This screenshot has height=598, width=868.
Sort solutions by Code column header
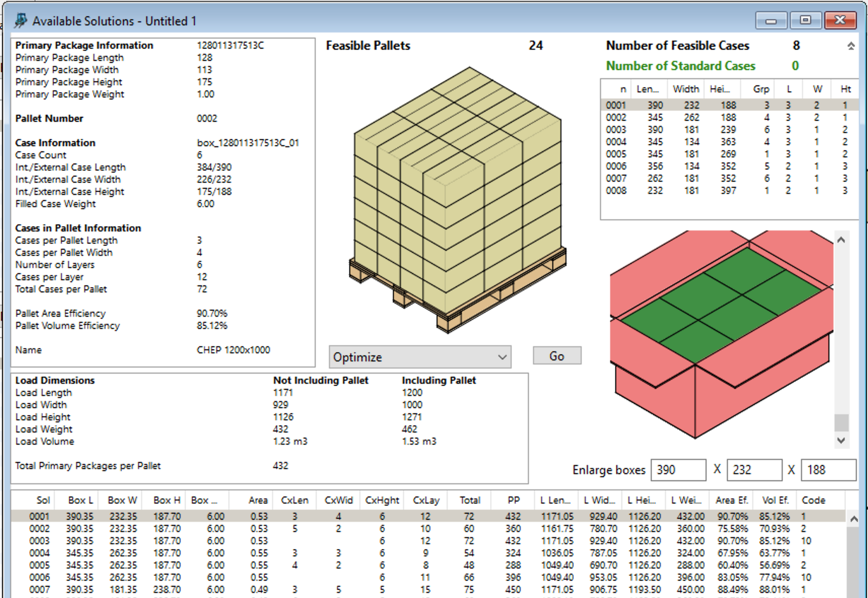820,500
